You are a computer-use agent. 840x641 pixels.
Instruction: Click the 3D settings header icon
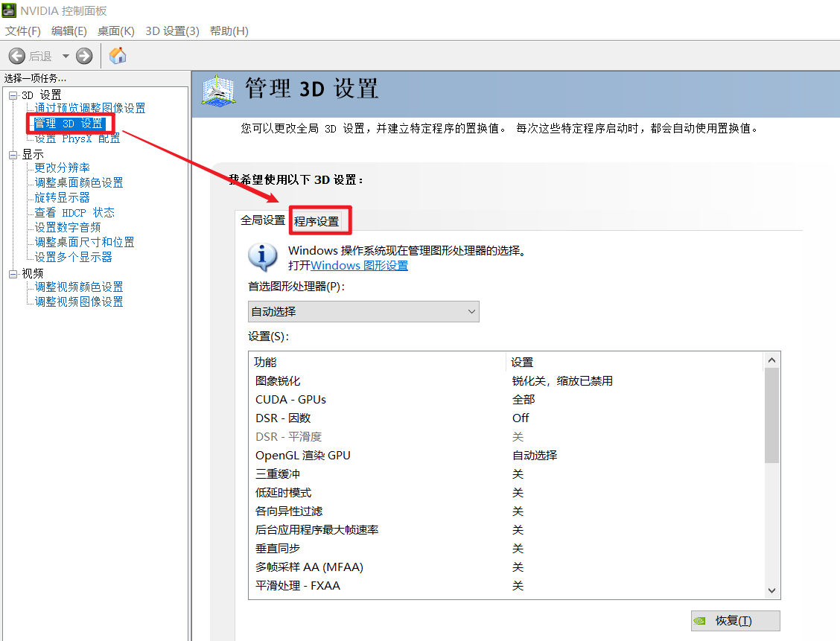tap(218, 91)
